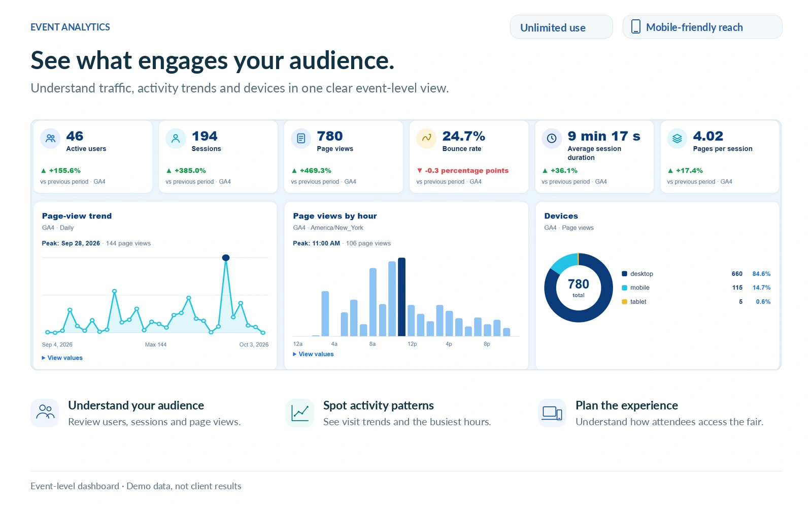This screenshot has height=508, width=812.
Task: Click the mobile cyan legend swatch
Action: coord(625,288)
